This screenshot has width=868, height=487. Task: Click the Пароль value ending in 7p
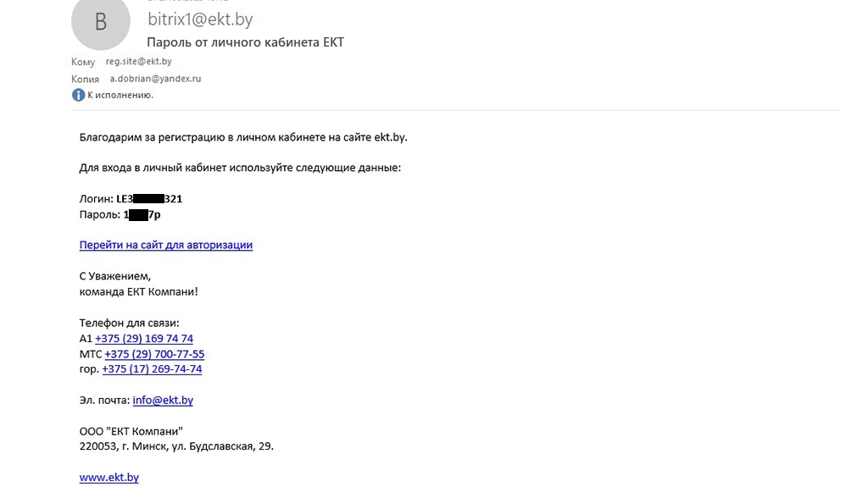[142, 215]
